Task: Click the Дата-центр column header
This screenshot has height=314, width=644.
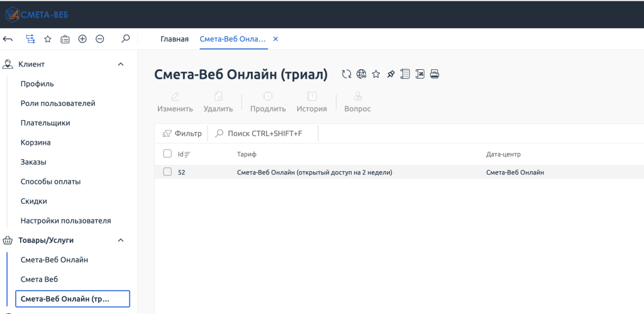Action: (503, 155)
